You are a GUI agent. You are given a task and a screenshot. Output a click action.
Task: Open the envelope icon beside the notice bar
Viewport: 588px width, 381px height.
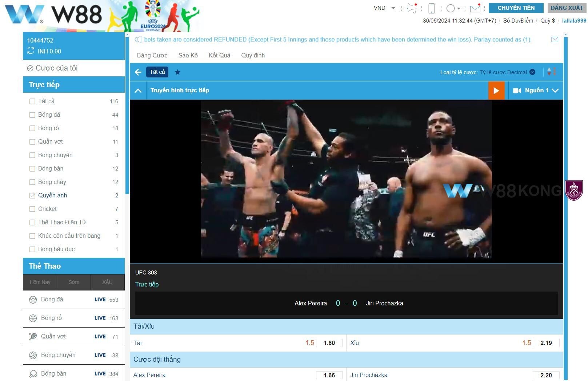tap(555, 40)
